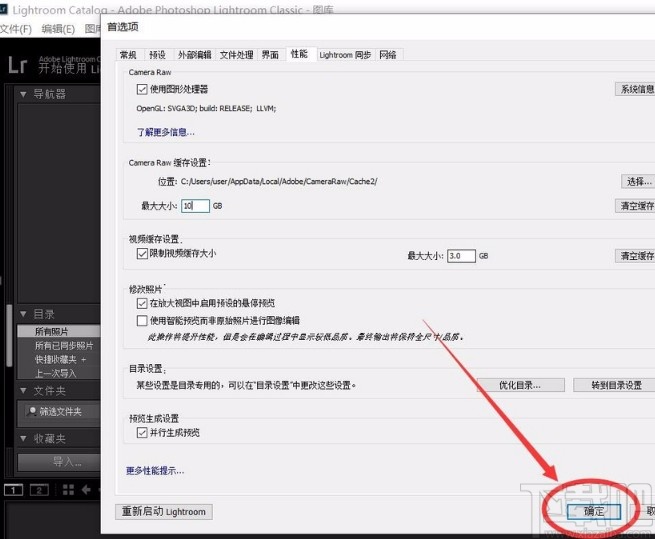Click 清空缓存 for video cache

[x=635, y=255]
